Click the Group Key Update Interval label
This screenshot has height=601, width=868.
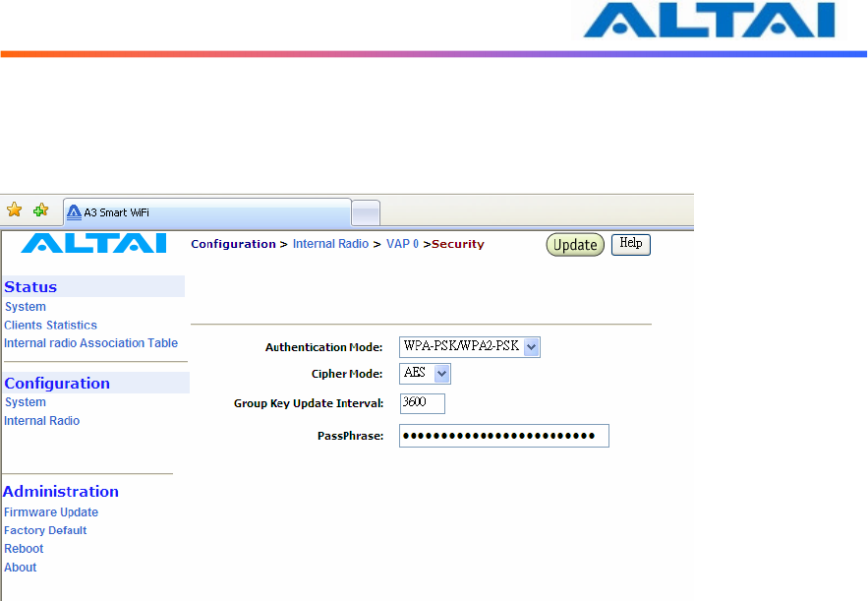coord(309,403)
